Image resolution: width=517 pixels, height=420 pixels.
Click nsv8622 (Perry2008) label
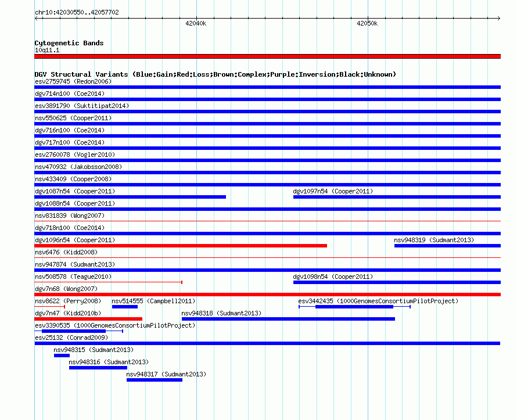coord(68,301)
